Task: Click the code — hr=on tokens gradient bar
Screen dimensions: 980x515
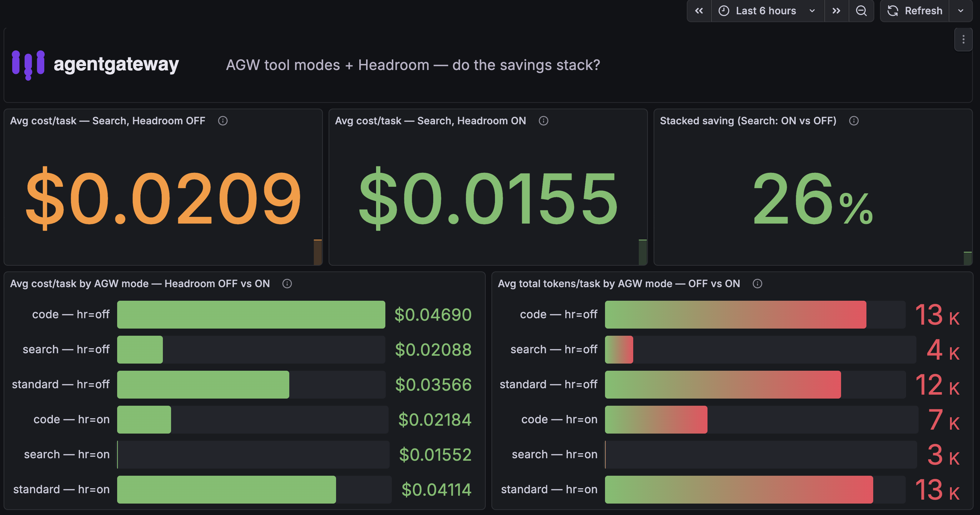Action: (656, 420)
